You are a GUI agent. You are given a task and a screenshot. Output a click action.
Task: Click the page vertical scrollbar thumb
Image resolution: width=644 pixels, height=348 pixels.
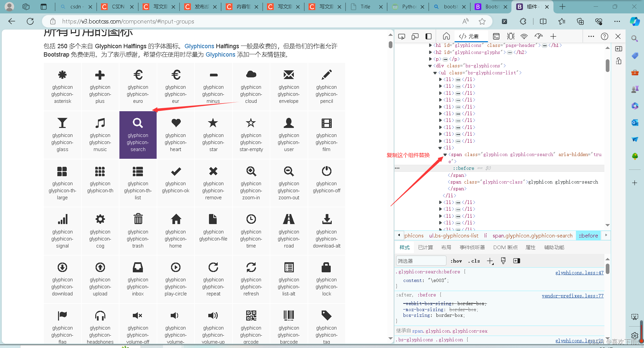(390, 45)
